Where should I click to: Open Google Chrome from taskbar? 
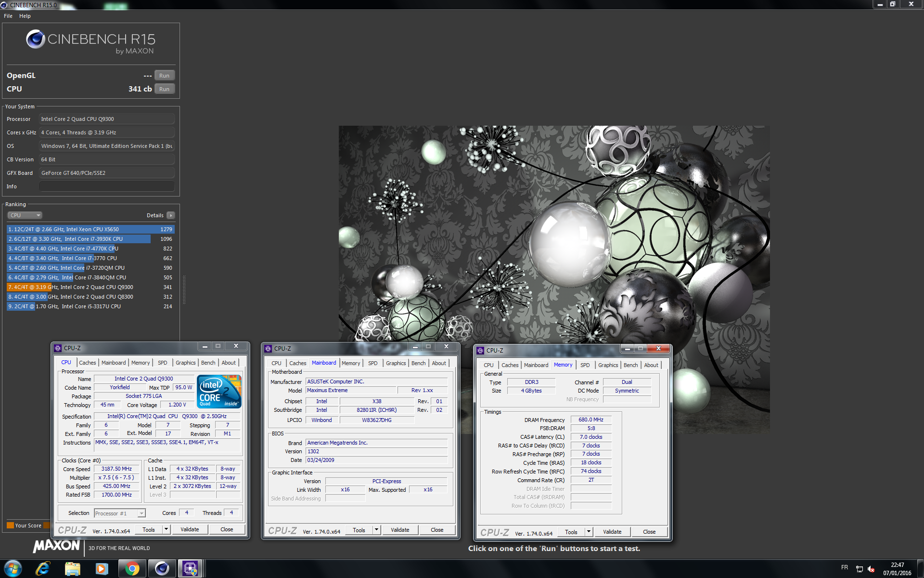(x=132, y=569)
